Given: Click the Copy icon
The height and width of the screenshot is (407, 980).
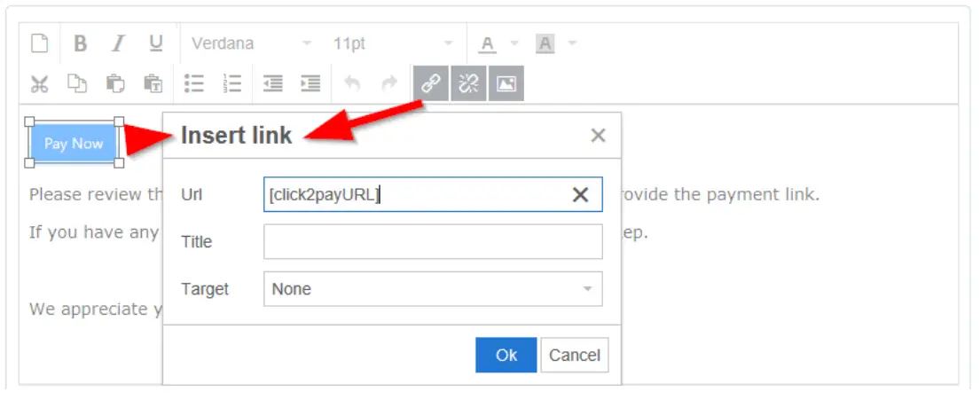Looking at the screenshot, I should [77, 83].
